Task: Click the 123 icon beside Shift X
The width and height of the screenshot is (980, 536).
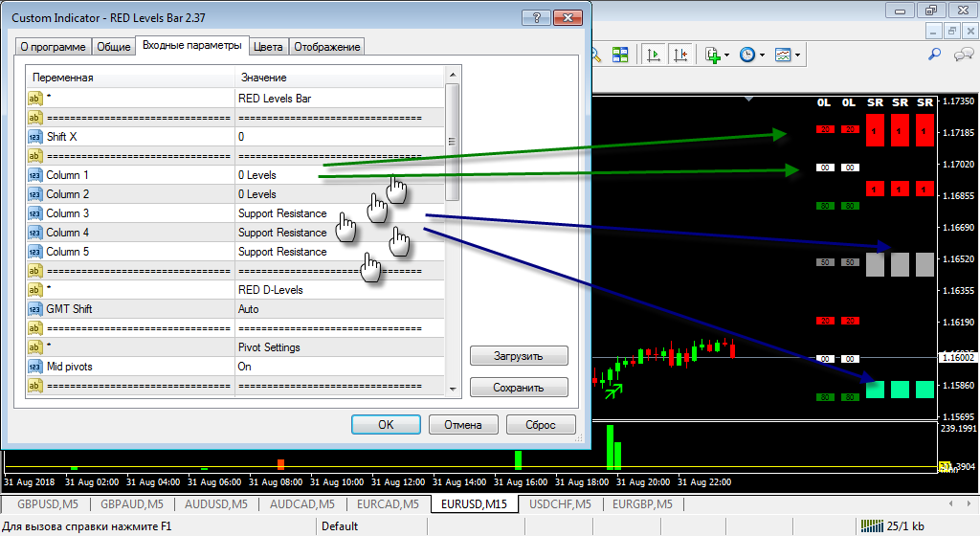Action: tap(34, 137)
